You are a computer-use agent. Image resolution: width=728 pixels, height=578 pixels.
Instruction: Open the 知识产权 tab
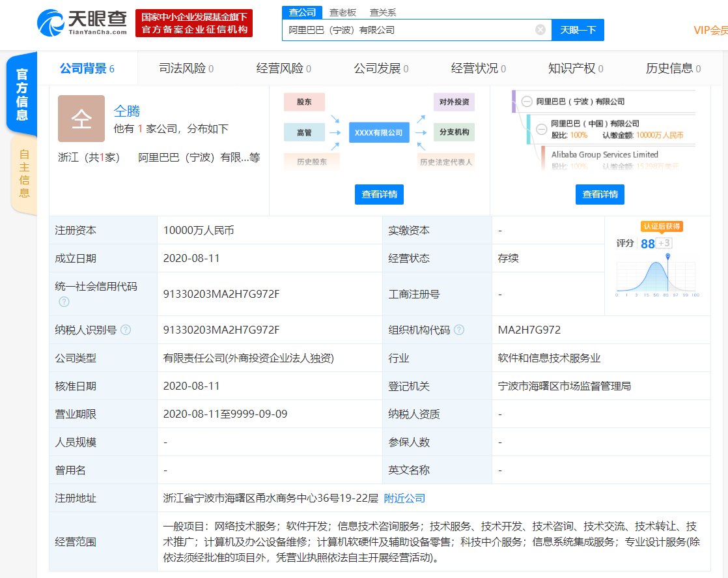pos(575,68)
